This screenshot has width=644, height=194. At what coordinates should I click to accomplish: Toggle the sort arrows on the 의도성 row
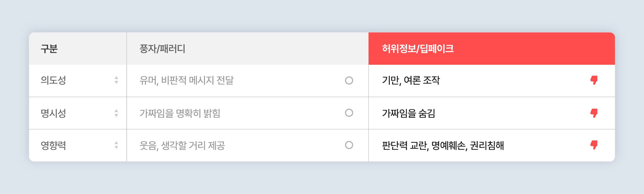click(x=116, y=80)
